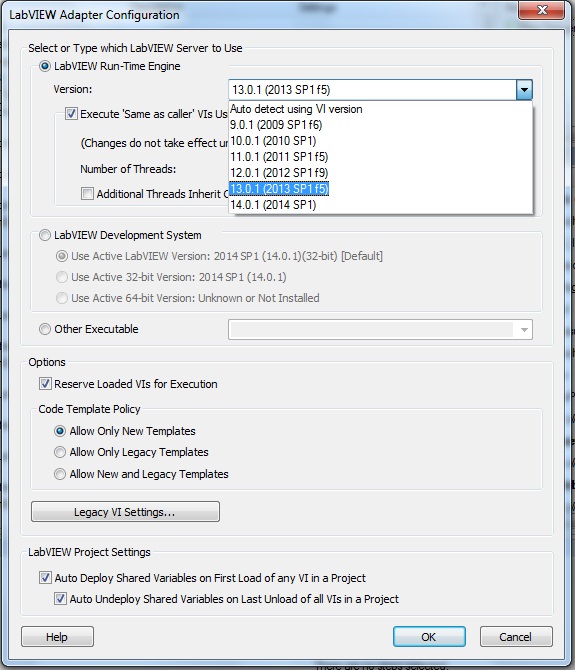Click the 'Version:' label

point(73,89)
